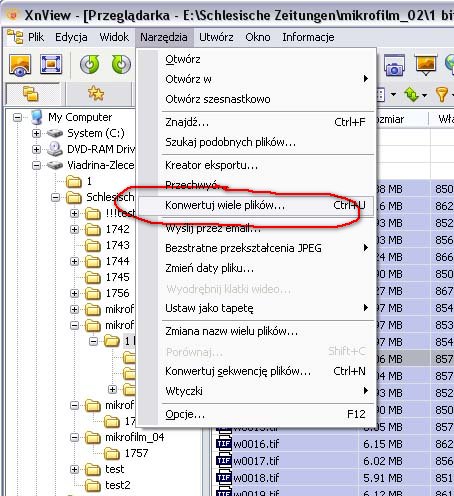Expand the DVD-RAM Drive node
This screenshot has width=454, height=496.
[x=36, y=149]
